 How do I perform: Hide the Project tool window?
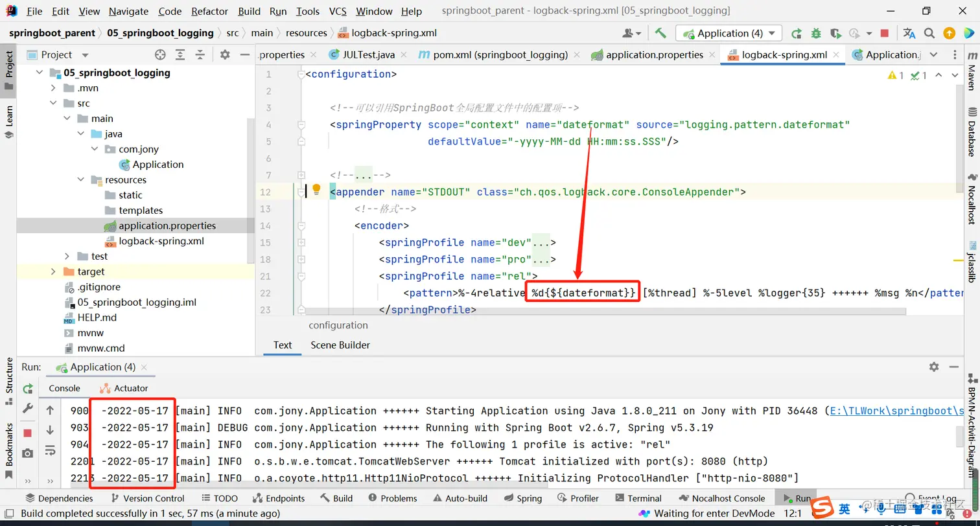click(245, 55)
